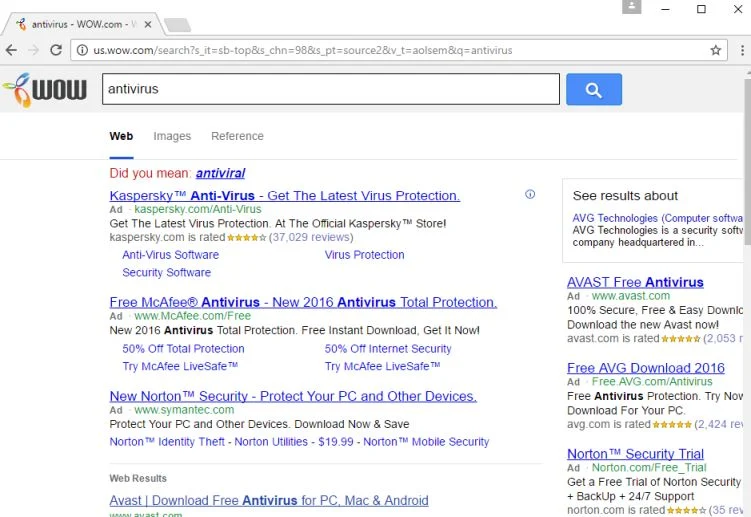This screenshot has height=517, width=751.
Task: Switch to the Images tab
Action: 172,136
